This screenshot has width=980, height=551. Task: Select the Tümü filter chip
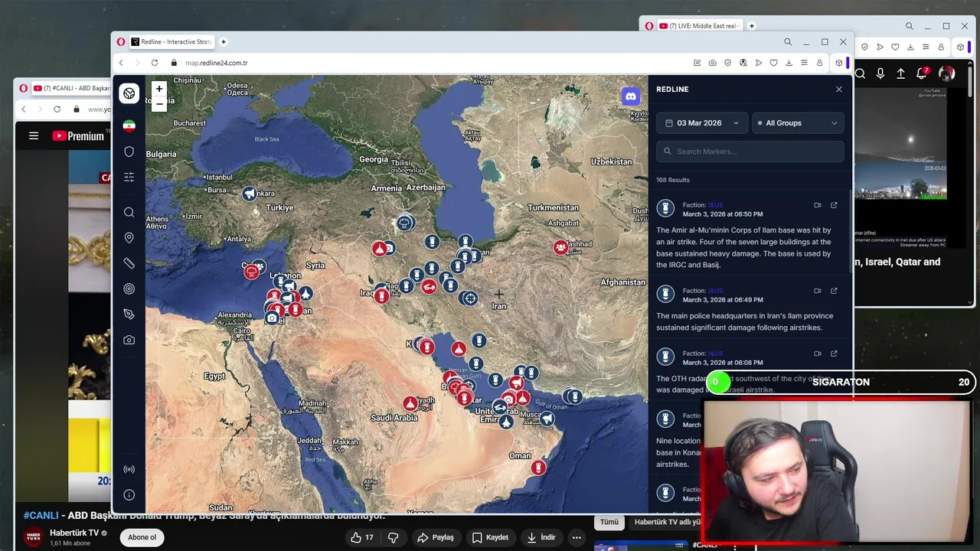pyautogui.click(x=609, y=522)
